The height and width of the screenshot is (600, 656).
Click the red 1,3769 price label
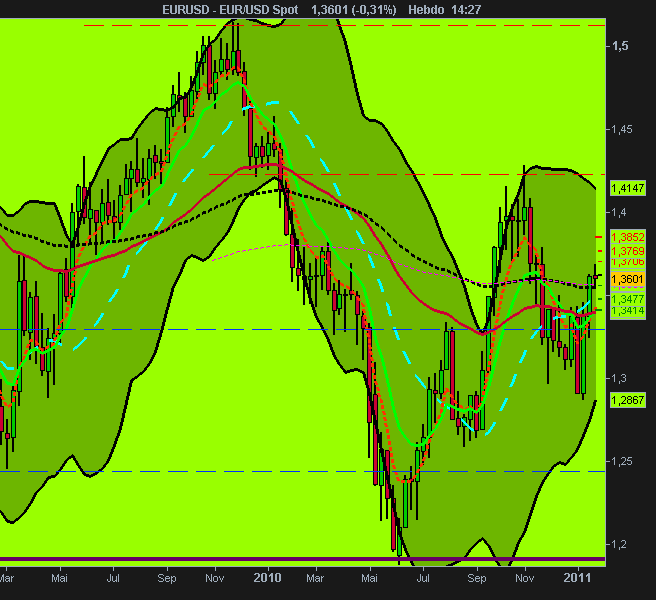click(x=628, y=251)
